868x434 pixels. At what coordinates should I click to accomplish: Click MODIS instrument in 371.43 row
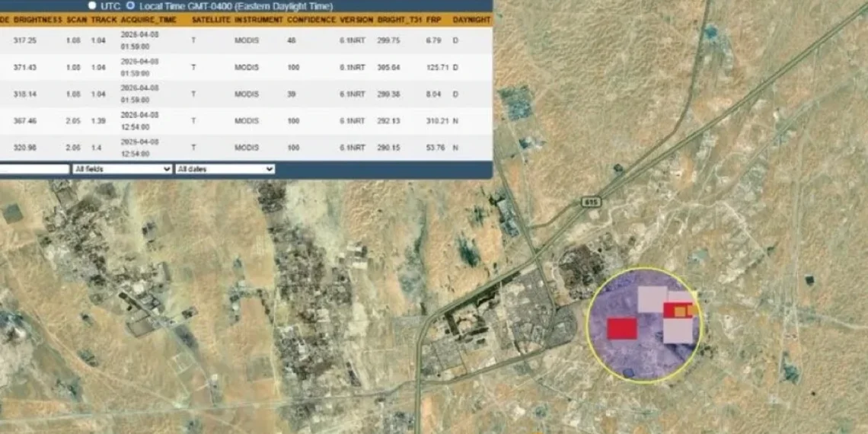[247, 68]
